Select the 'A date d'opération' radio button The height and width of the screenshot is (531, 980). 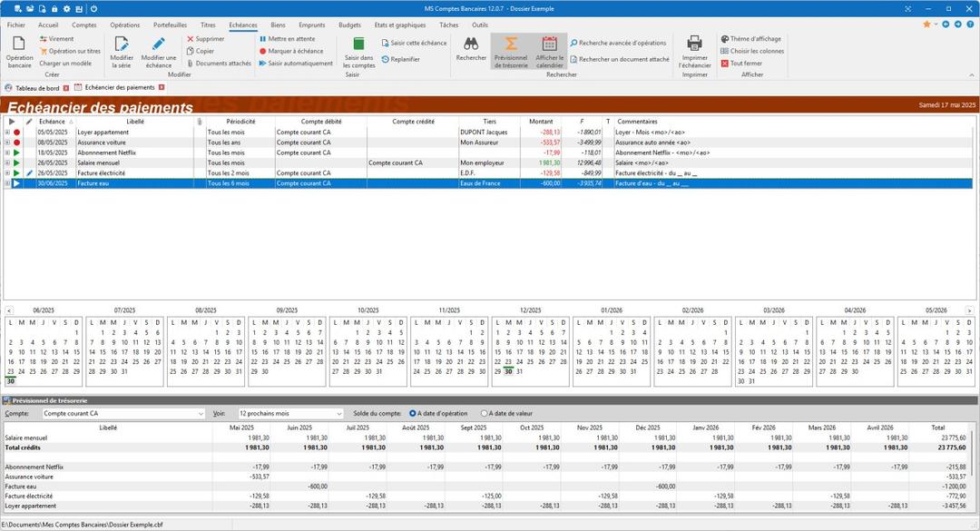pos(413,413)
